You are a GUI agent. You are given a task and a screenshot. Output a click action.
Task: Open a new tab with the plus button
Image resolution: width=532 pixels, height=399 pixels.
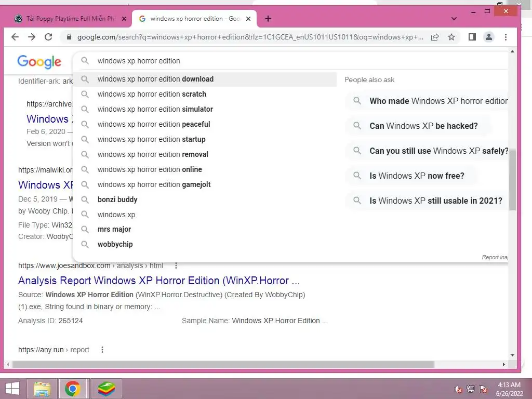[268, 19]
